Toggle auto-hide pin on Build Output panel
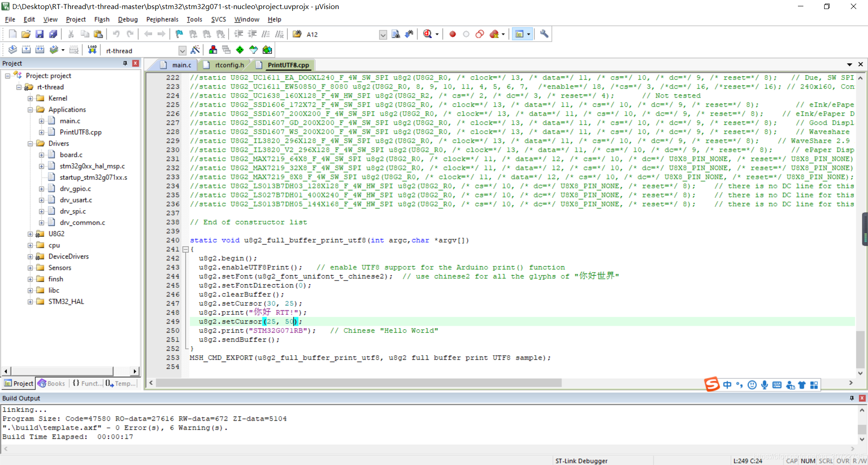 click(x=852, y=398)
